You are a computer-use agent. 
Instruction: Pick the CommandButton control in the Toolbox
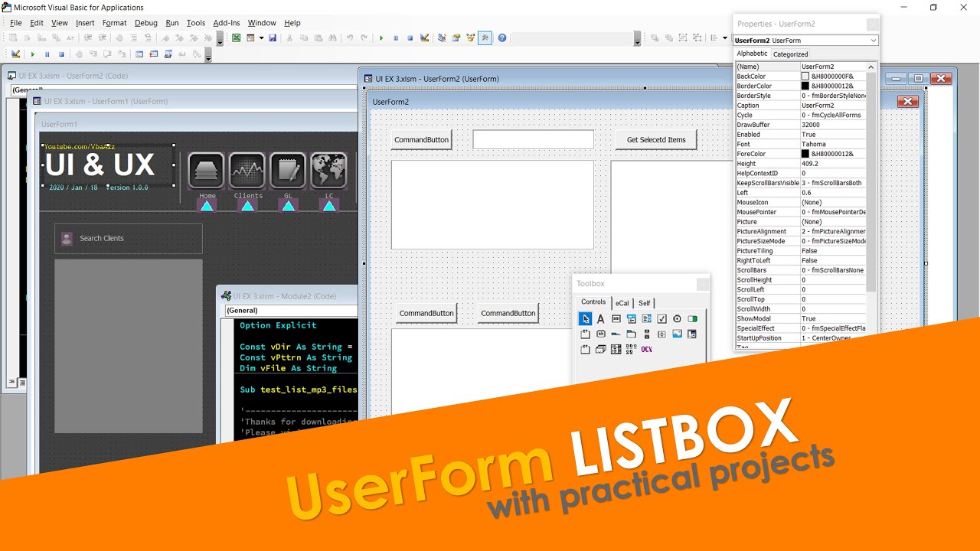pos(601,334)
